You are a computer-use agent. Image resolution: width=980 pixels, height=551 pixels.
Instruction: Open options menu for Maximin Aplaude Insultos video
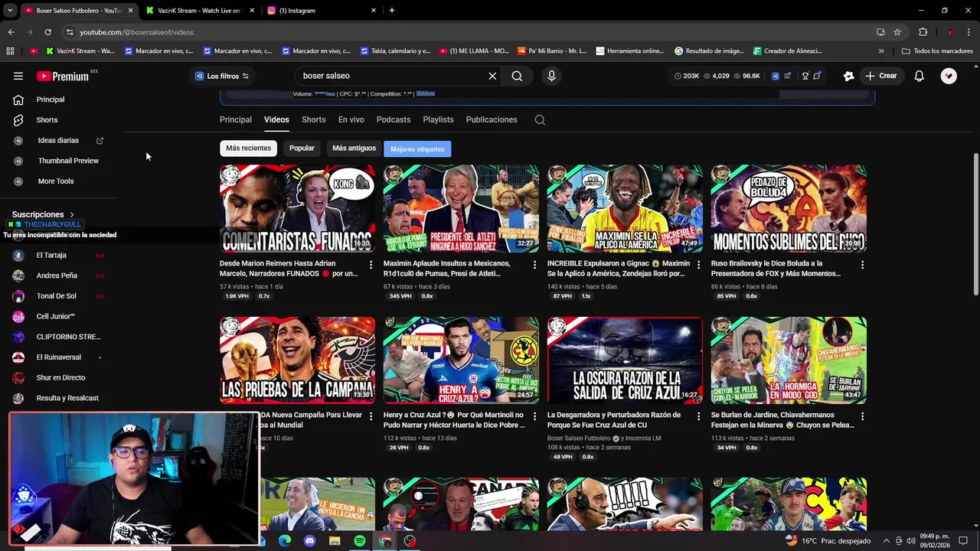tap(534, 265)
